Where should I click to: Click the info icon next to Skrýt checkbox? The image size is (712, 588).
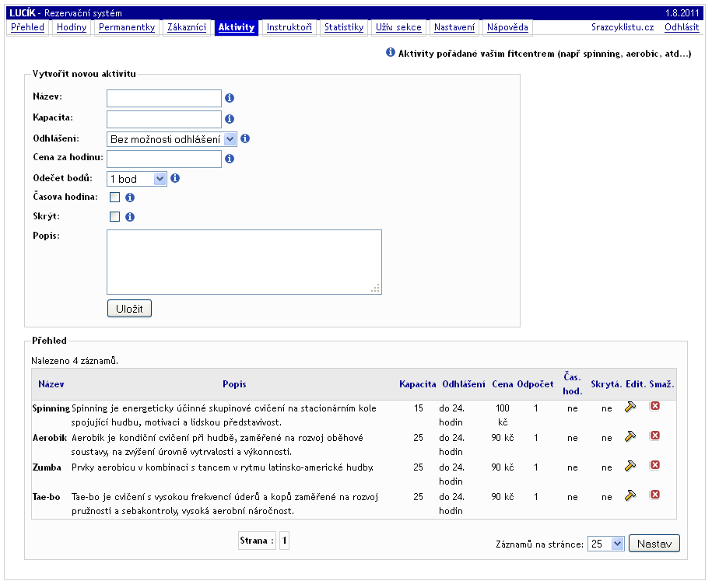pyautogui.click(x=130, y=217)
